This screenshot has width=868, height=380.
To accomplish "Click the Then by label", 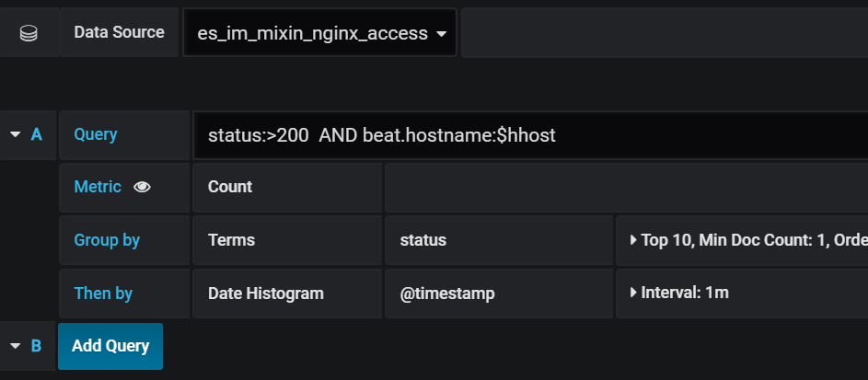I will pyautogui.click(x=103, y=294).
